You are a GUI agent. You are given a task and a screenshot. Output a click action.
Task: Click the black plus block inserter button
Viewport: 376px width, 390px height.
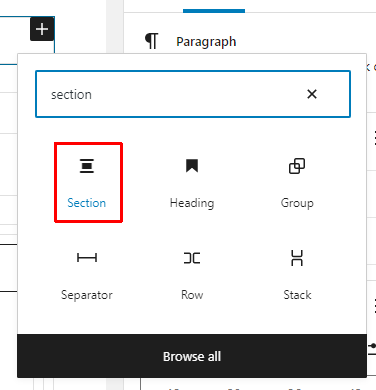pyautogui.click(x=42, y=29)
